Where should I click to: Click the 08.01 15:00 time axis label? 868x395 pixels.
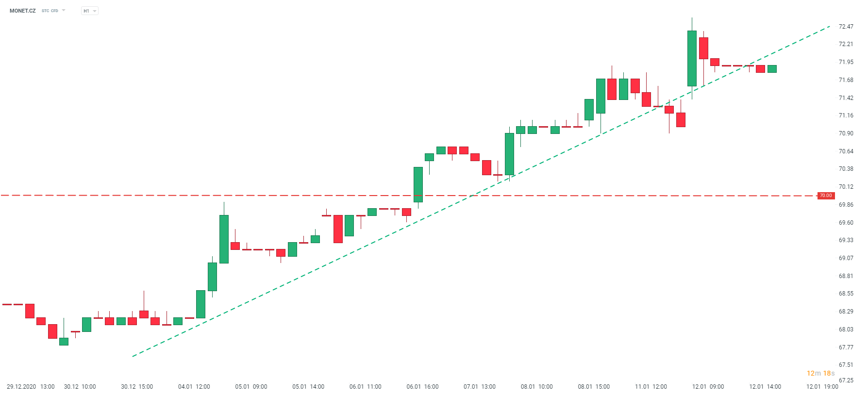pyautogui.click(x=594, y=387)
